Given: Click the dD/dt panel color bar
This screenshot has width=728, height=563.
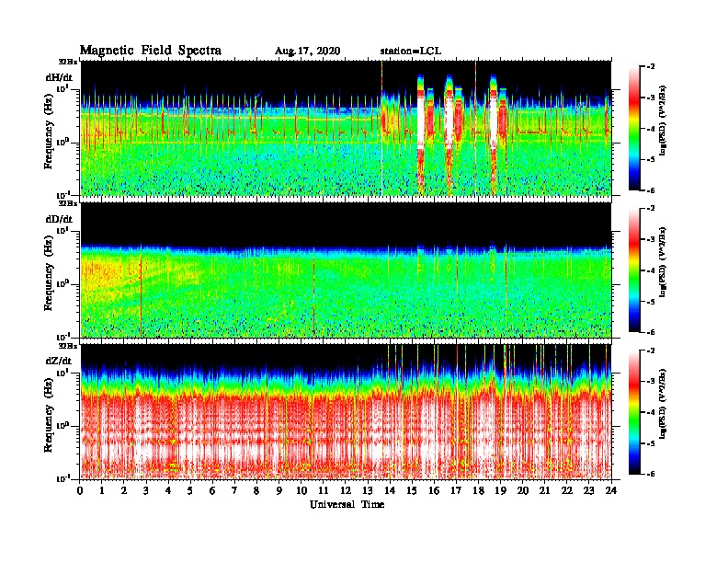Looking at the screenshot, I should pyautogui.click(x=634, y=270).
